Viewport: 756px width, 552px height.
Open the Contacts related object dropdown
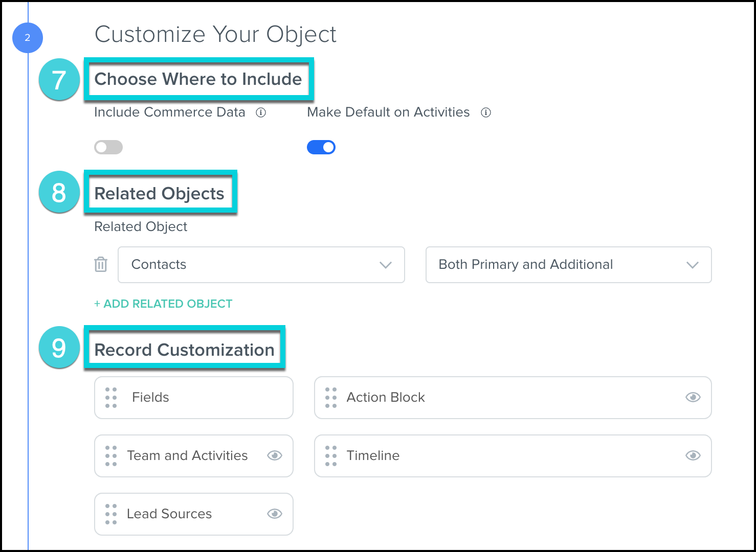261,265
